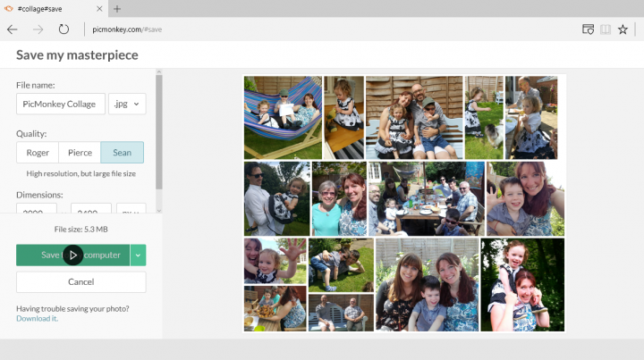Close the #collage#save tab
Viewport: 644px width, 360px height.
[x=99, y=9]
